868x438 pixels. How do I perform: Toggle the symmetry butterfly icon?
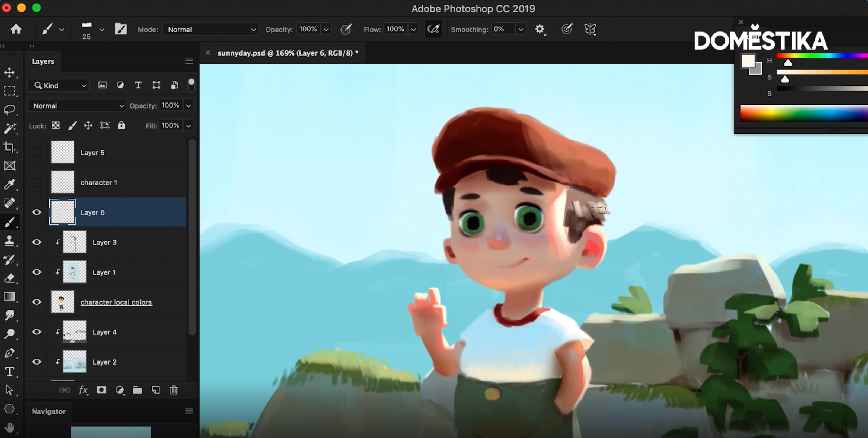590,29
